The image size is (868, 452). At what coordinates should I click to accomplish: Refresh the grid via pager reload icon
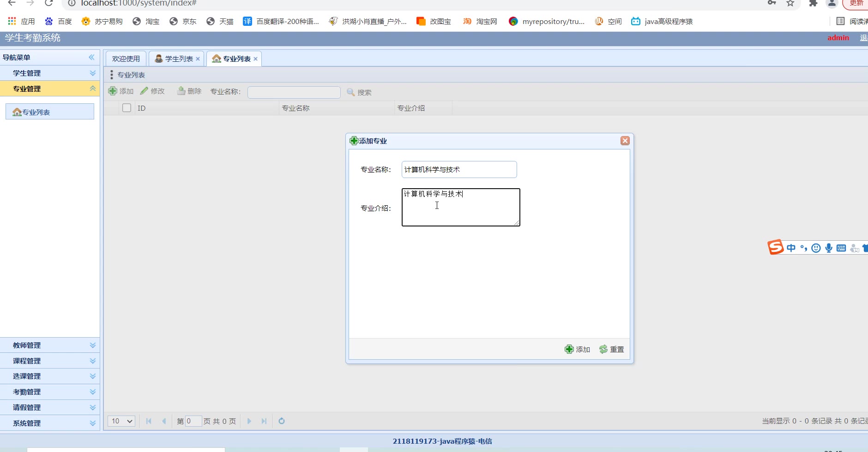(x=282, y=421)
